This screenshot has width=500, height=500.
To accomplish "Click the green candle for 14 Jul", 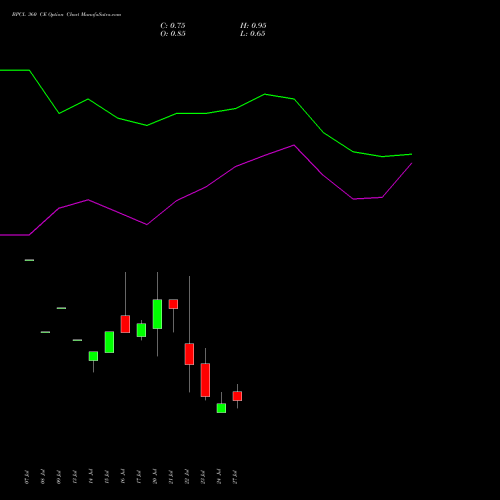I will (x=93, y=356).
